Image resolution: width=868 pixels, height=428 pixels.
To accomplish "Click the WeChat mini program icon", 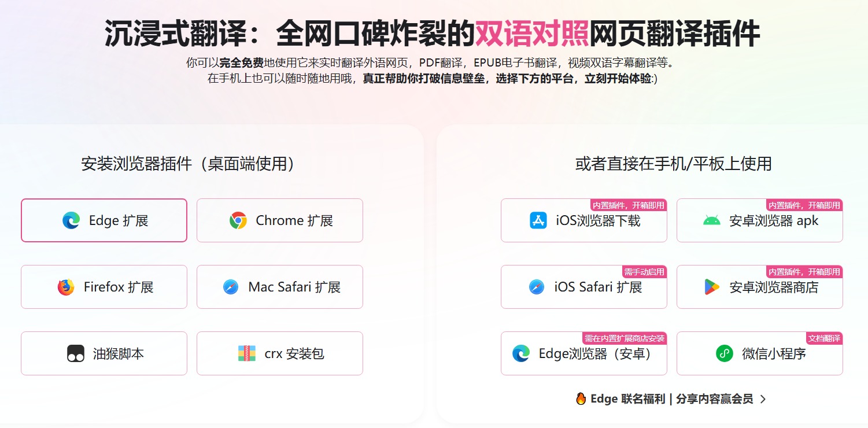I will pos(725,353).
